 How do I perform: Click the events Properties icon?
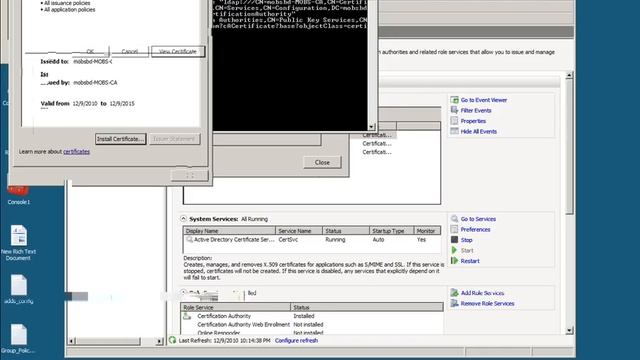coord(454,121)
